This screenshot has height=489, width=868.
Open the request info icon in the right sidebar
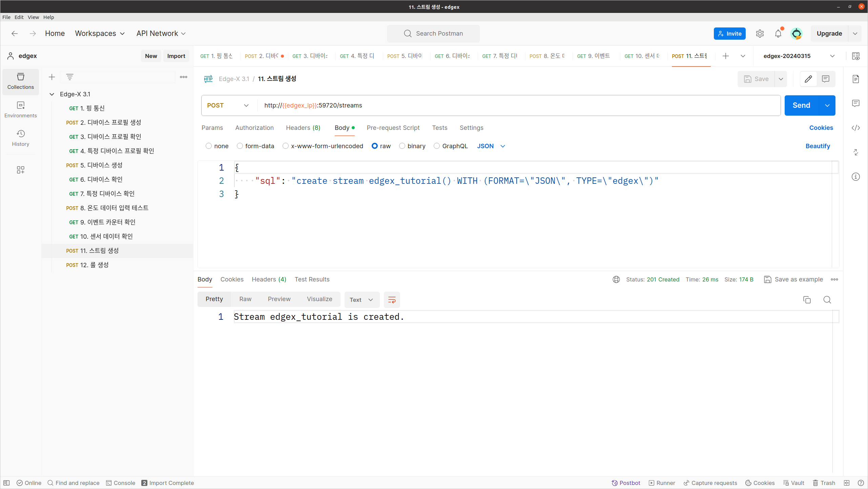pos(856,177)
